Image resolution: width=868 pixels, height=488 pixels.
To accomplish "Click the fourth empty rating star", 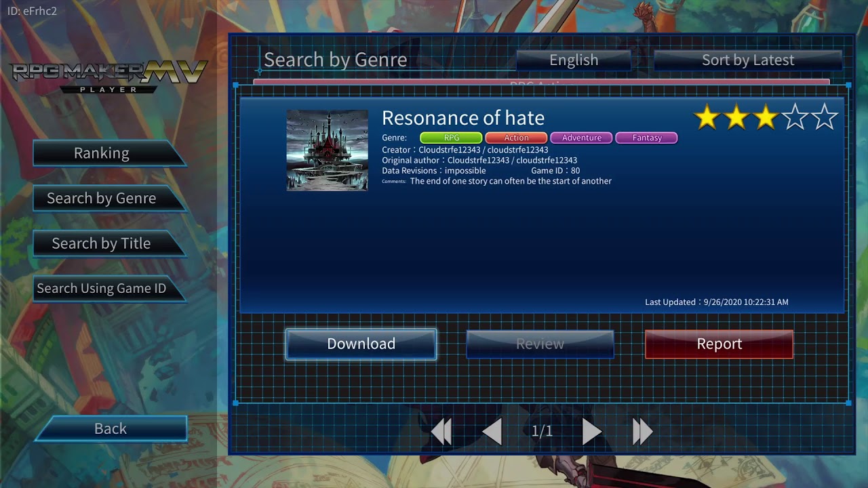I will pos(795,117).
